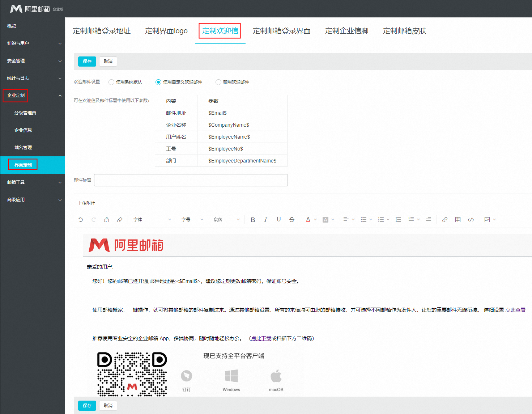The image size is (532, 414).
Task: Undo the last edit in the editor
Action: (x=80, y=219)
